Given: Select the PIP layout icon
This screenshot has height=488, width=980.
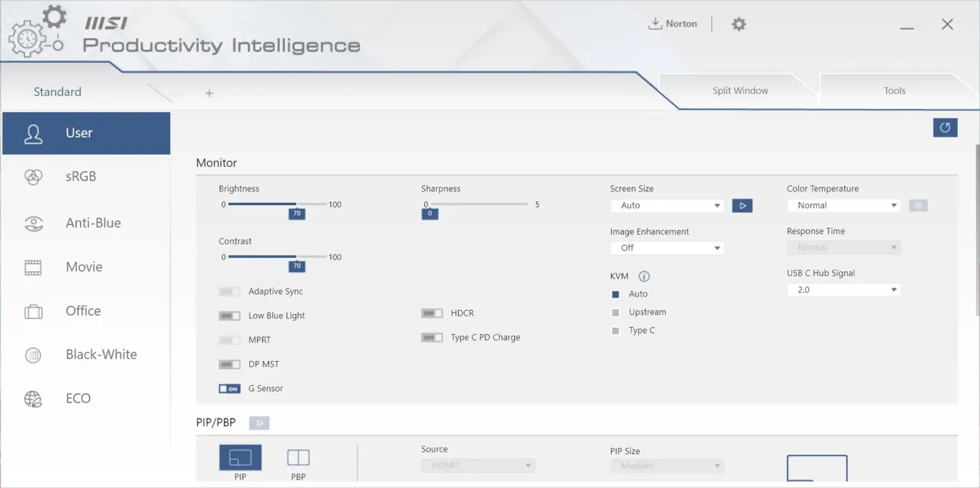Looking at the screenshot, I should [240, 457].
